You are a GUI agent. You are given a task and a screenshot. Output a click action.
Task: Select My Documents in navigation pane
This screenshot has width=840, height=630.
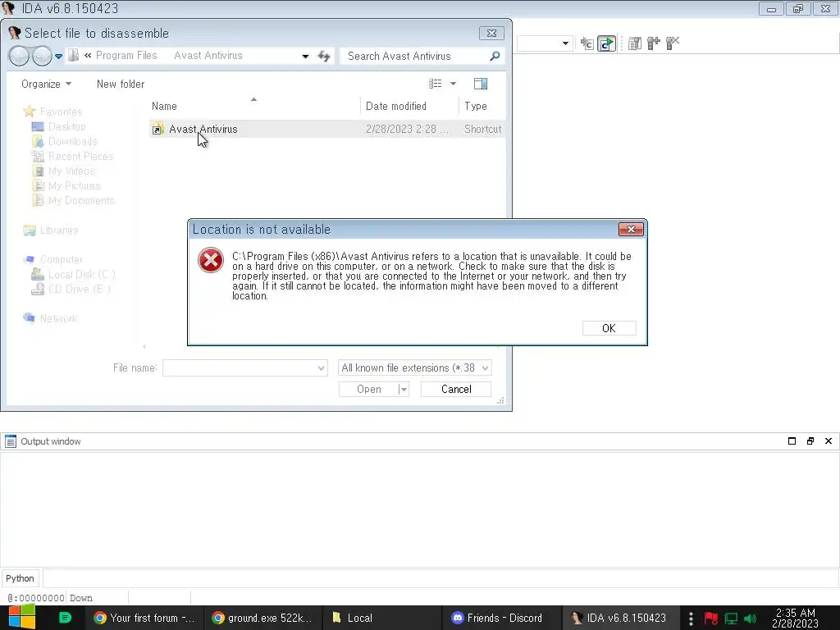73,200
